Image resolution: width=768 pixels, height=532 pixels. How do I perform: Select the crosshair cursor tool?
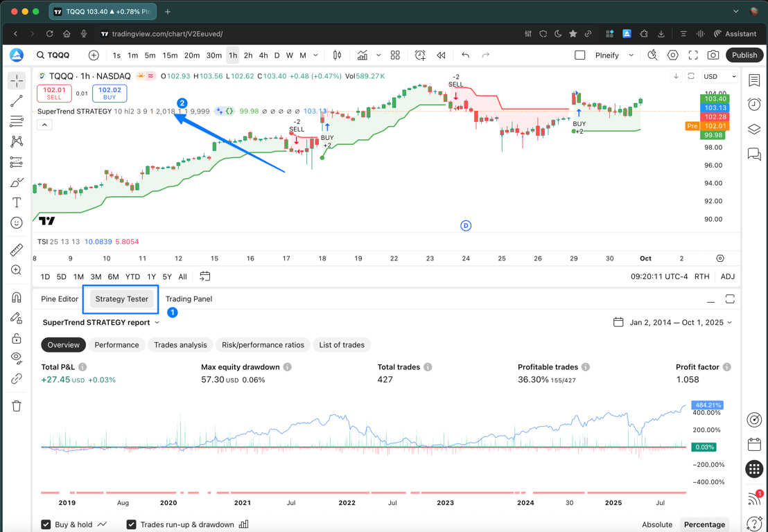(x=17, y=80)
